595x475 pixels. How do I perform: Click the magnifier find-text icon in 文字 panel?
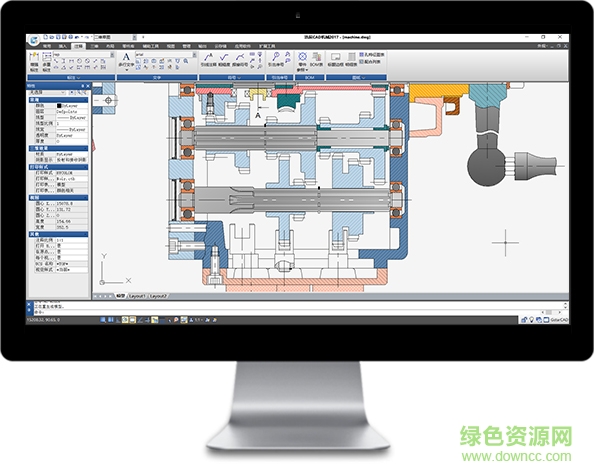pos(186,61)
